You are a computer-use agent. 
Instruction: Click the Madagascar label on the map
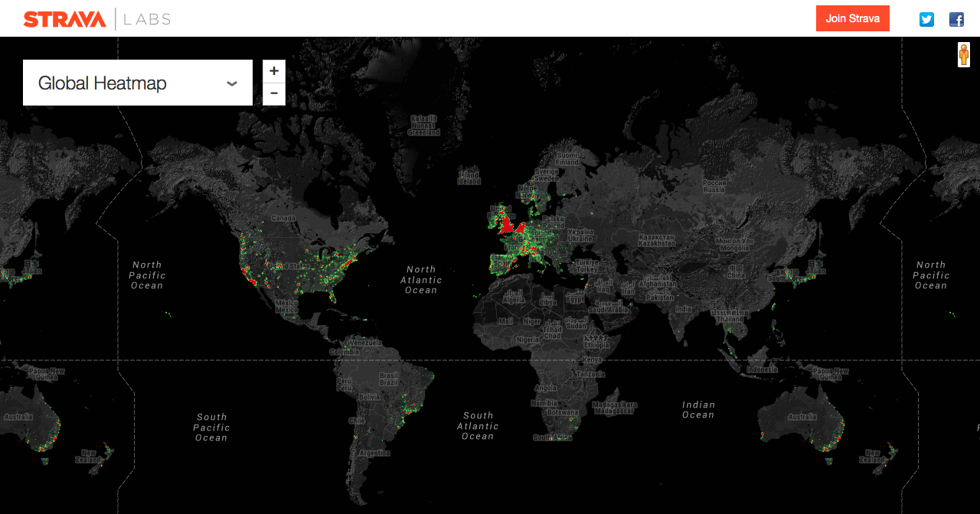615,407
